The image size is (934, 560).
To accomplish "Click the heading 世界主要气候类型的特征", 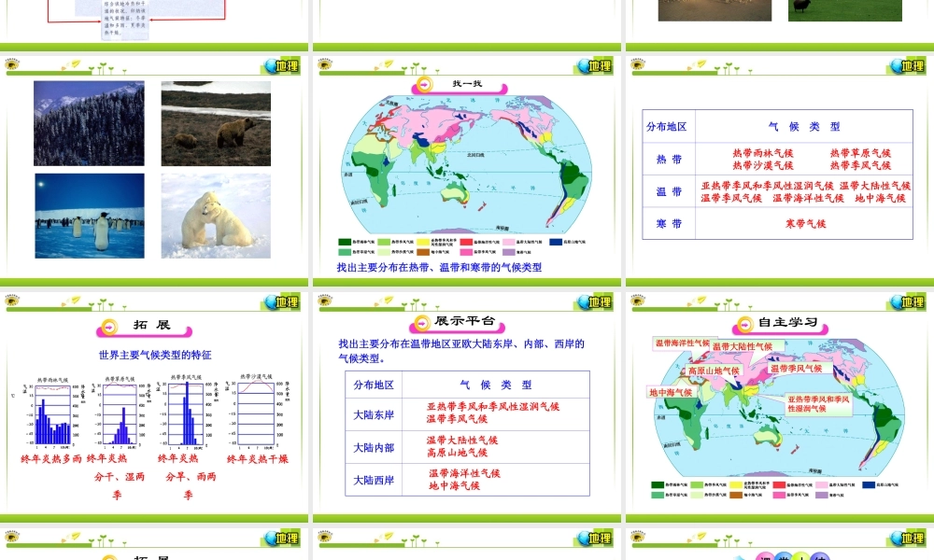I will [x=155, y=356].
